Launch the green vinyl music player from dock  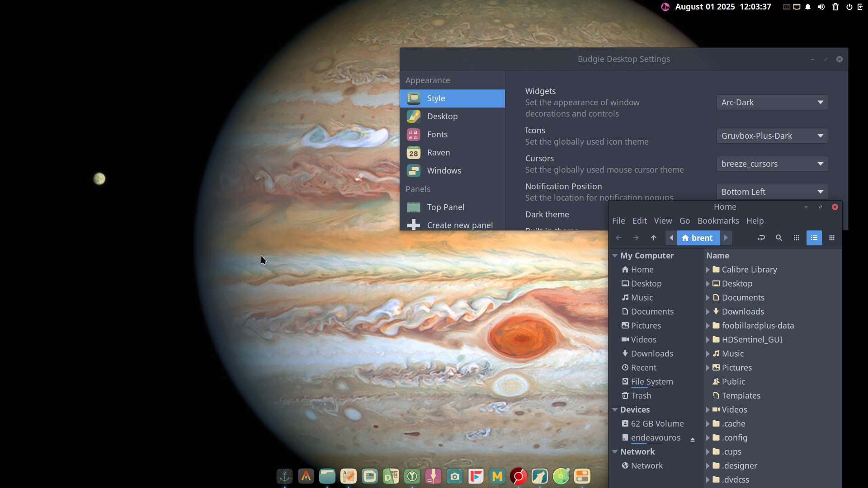click(x=561, y=476)
